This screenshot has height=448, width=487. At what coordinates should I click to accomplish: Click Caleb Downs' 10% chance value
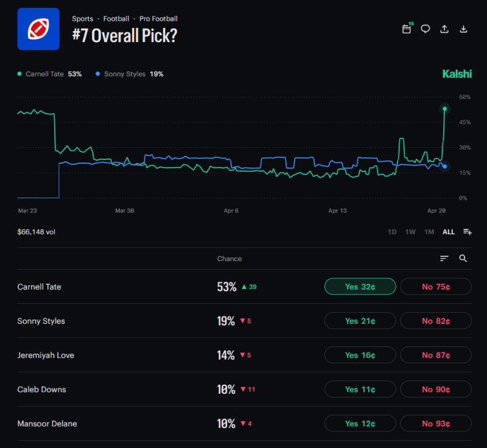[226, 390]
